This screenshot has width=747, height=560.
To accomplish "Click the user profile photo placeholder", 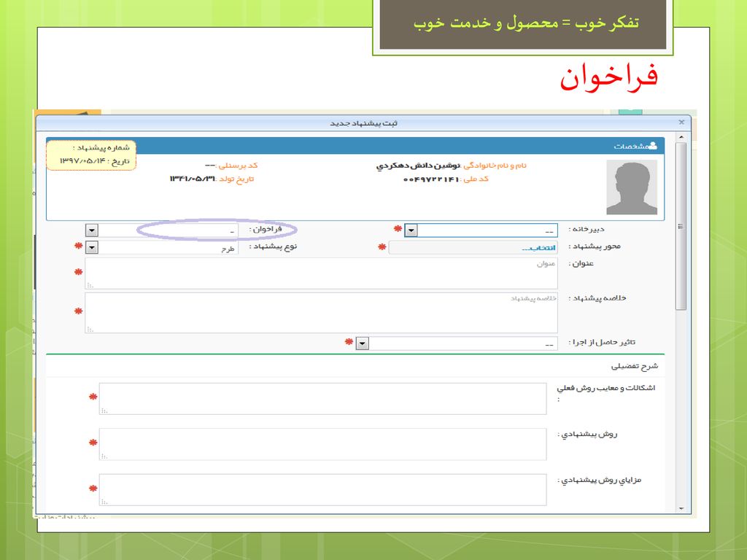I will pyautogui.click(x=632, y=187).
